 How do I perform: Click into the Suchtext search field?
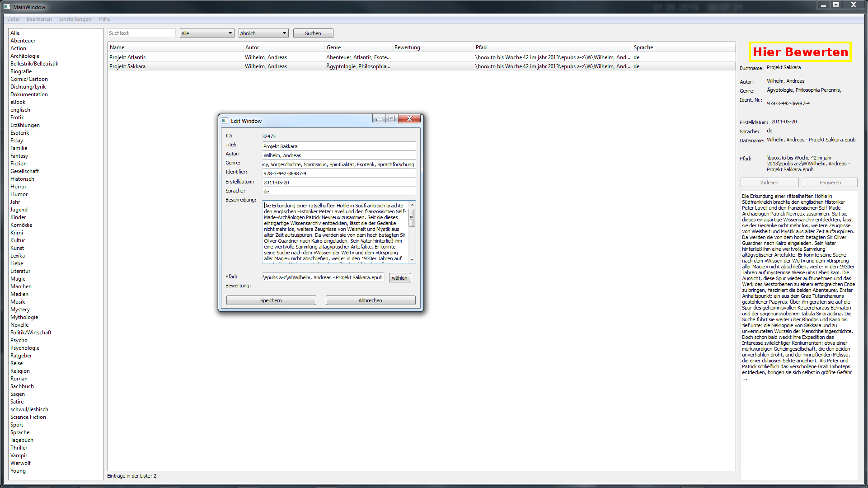click(x=141, y=33)
